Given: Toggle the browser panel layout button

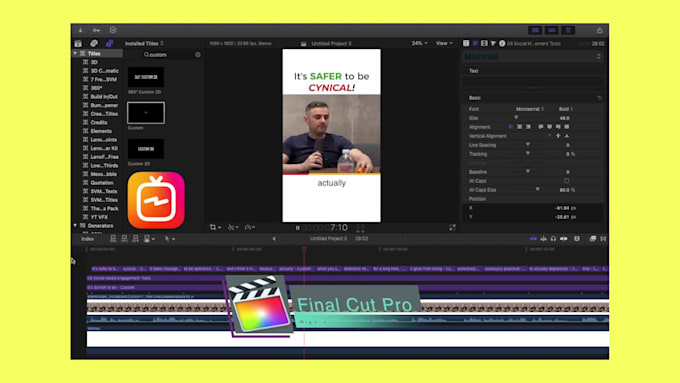Looking at the screenshot, I should point(536,30).
